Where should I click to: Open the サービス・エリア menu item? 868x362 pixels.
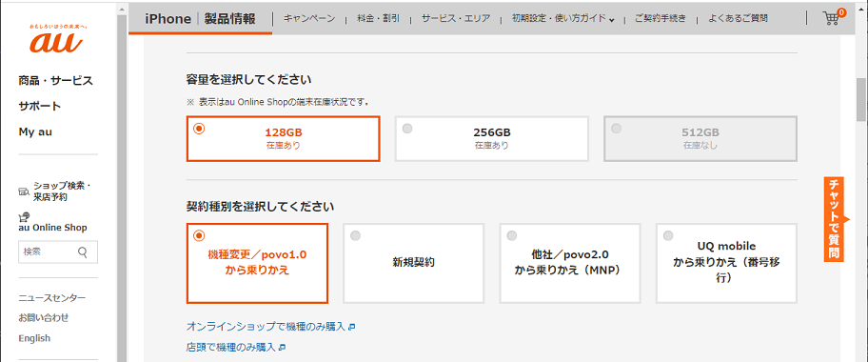pos(456,18)
